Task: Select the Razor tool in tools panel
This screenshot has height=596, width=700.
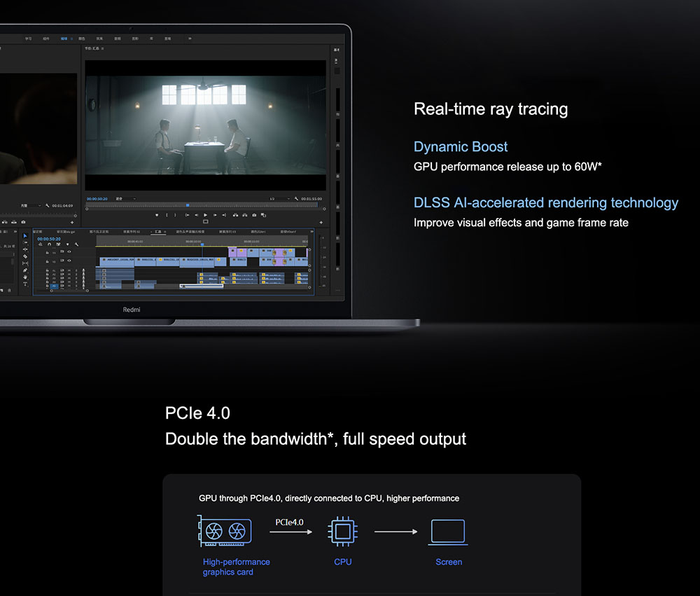Action: tap(25, 256)
